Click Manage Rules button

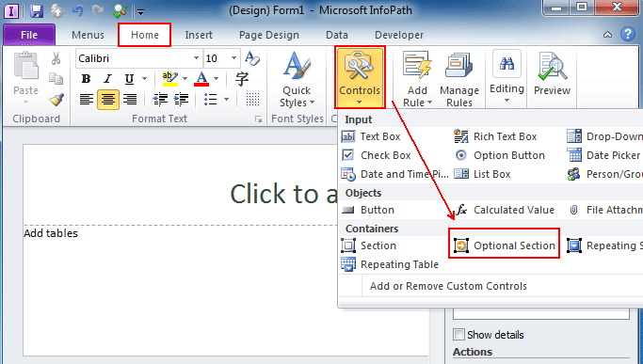[459, 79]
